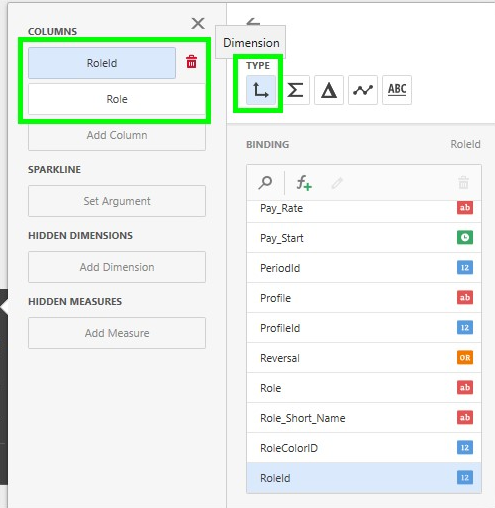Viewport: 495px width, 508px height.
Task: Collapse side panel with left arrow handle
Action: point(4,306)
